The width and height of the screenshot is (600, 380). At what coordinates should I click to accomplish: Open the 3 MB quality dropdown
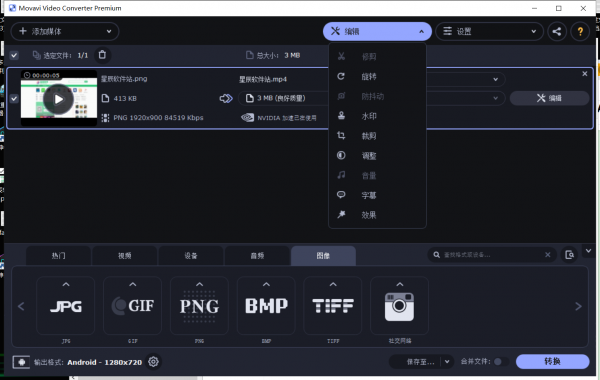(371, 98)
